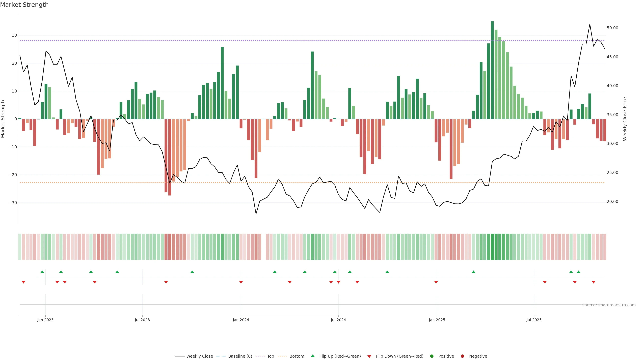Click the Jan 2023 x-axis label

(45, 320)
